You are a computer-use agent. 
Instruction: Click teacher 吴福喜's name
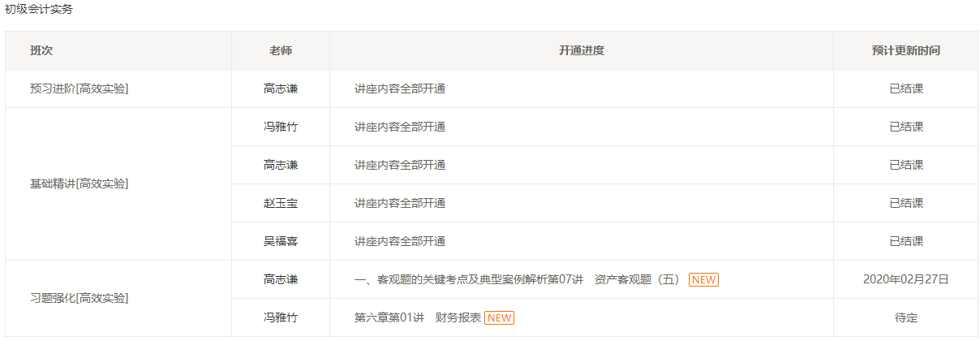point(281,241)
